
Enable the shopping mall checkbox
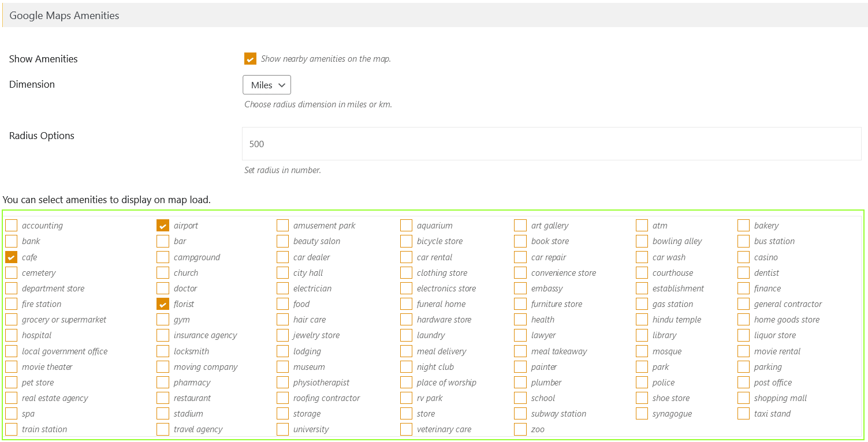click(744, 398)
